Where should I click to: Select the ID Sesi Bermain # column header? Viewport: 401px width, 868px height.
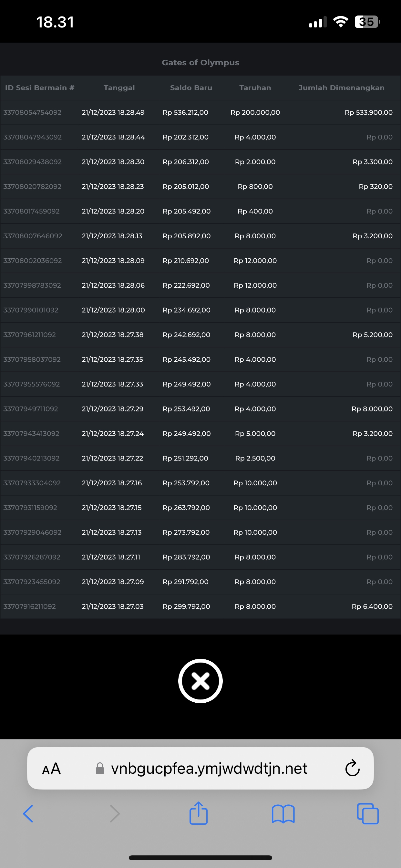click(x=39, y=88)
